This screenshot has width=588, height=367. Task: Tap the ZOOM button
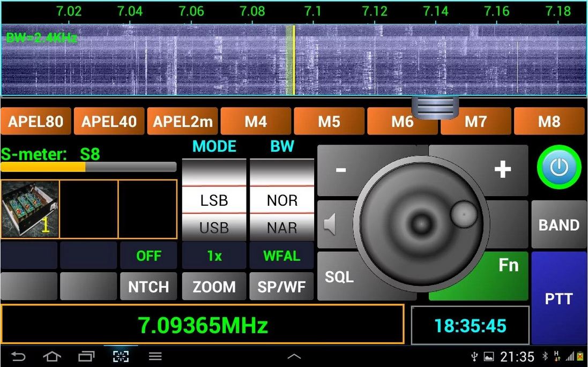(214, 287)
